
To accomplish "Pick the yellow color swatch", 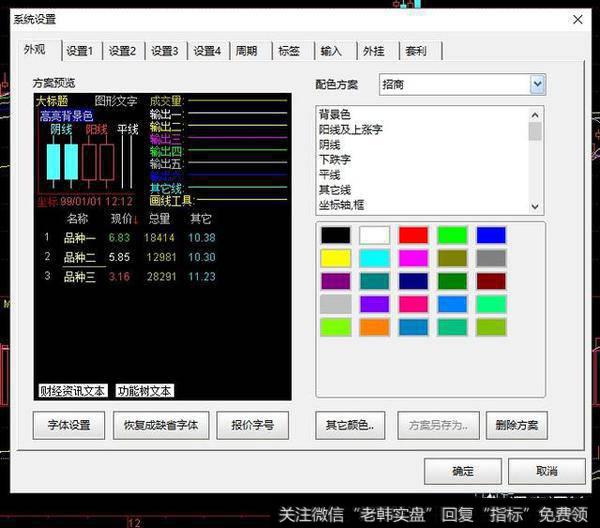I will point(336,258).
